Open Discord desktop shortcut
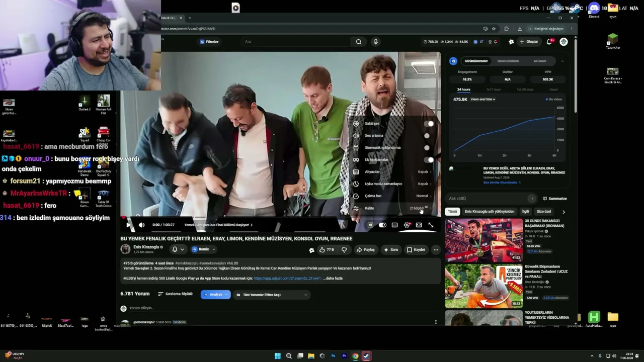The height and width of the screenshot is (362, 644). pyautogui.click(x=594, y=10)
